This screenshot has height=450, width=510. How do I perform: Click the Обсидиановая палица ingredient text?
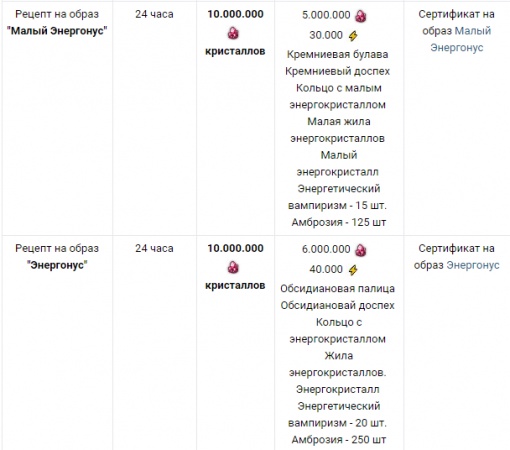(x=337, y=288)
